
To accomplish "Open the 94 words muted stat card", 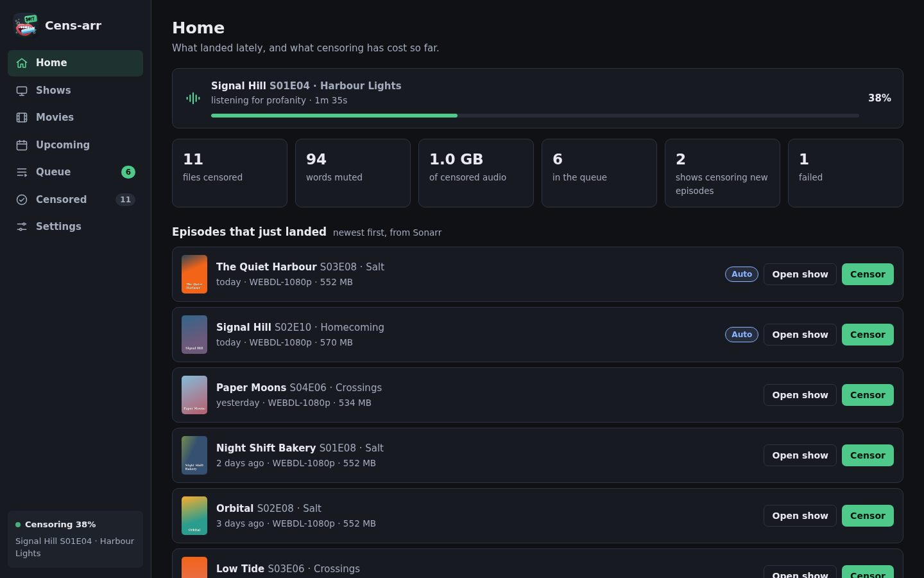I will (x=353, y=173).
